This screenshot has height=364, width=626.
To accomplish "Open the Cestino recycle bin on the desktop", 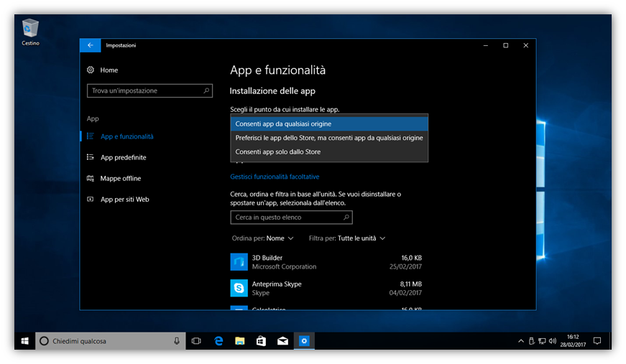I will tap(30, 29).
